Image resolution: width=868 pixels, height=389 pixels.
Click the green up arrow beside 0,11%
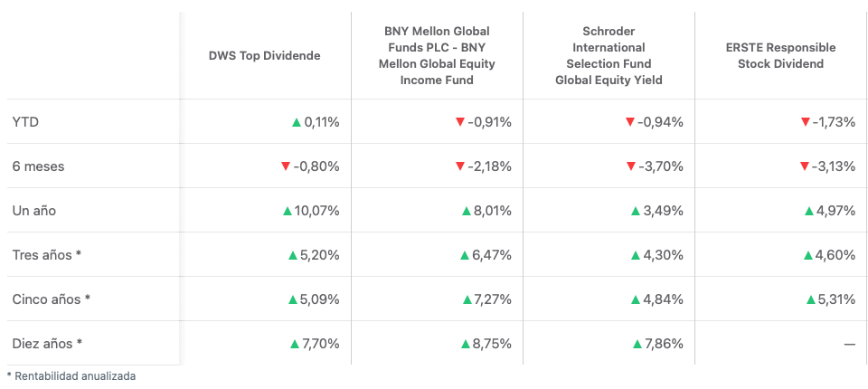tap(297, 122)
